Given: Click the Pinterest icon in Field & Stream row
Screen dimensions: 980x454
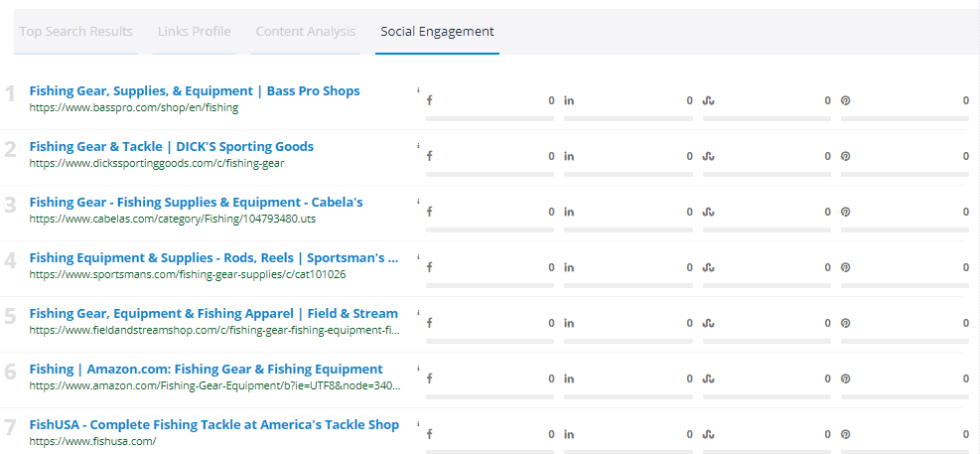Looking at the screenshot, I should (845, 323).
